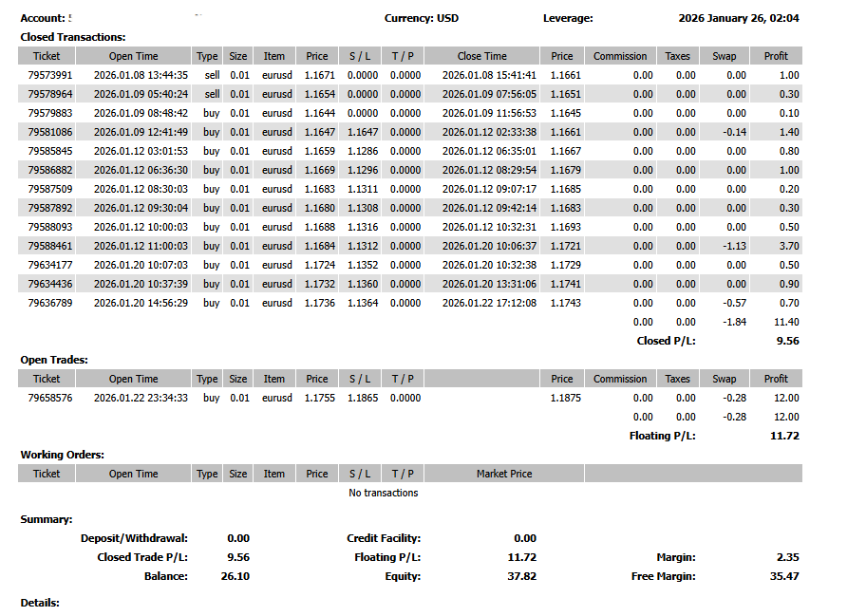
Task: Click open time 2026.01.08 13:44:35
Action: click(141, 75)
